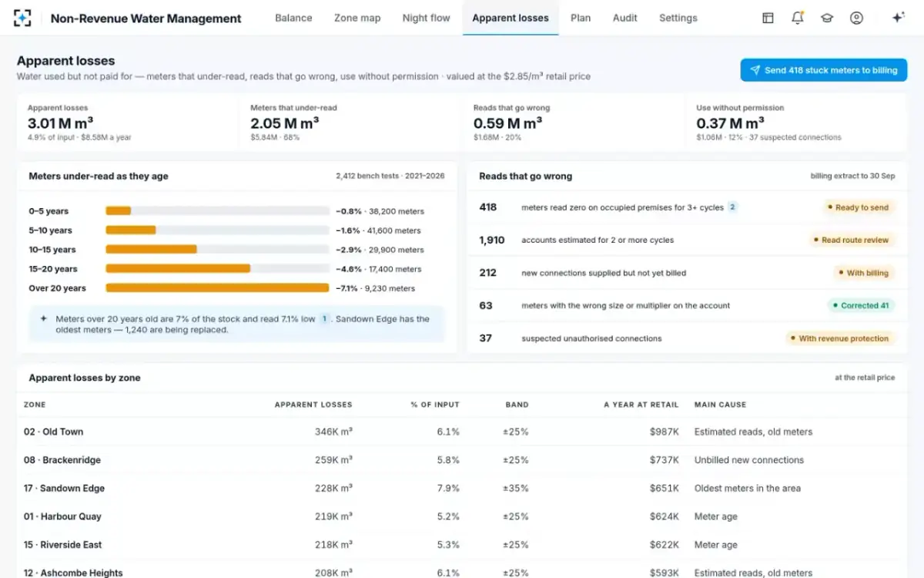This screenshot has width=924, height=578.
Task: Click the Main Cause column header
Action: (x=720, y=405)
